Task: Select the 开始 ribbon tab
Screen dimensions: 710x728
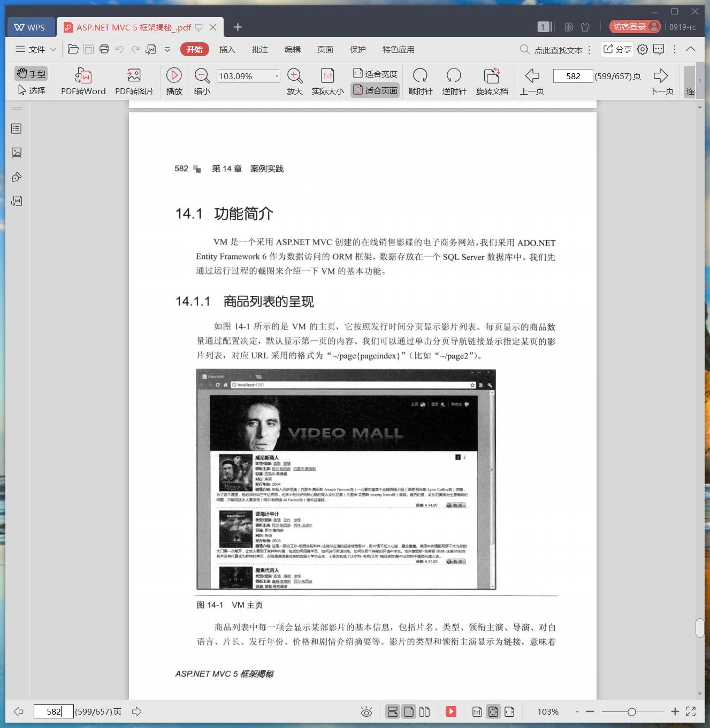Action: (194, 49)
